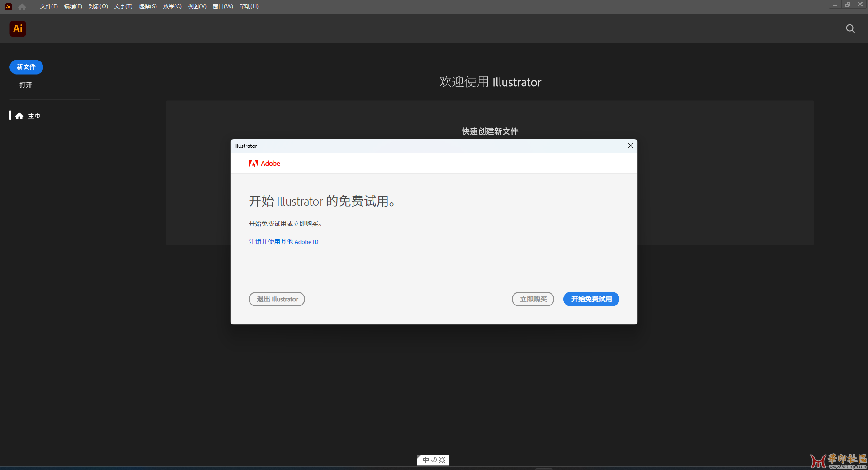Open the 视图(V) menu
868x470 pixels.
pos(197,6)
